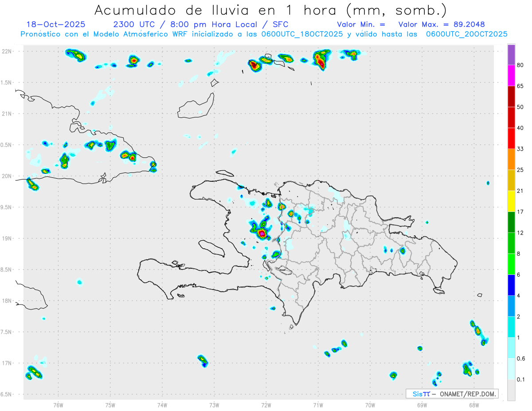This screenshot has width=532, height=411.
Task: Click the '22N' latitude axis label
Action: click(7, 51)
